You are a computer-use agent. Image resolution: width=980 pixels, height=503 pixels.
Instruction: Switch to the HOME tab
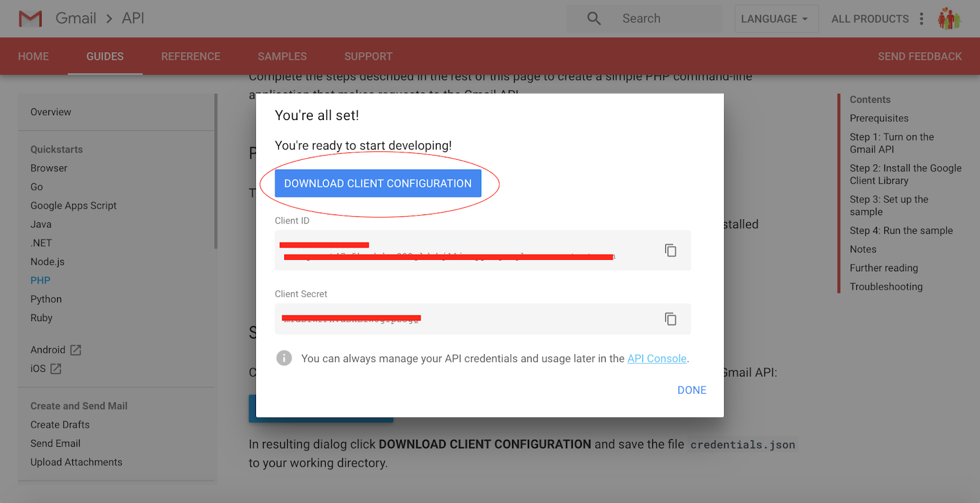coord(33,56)
